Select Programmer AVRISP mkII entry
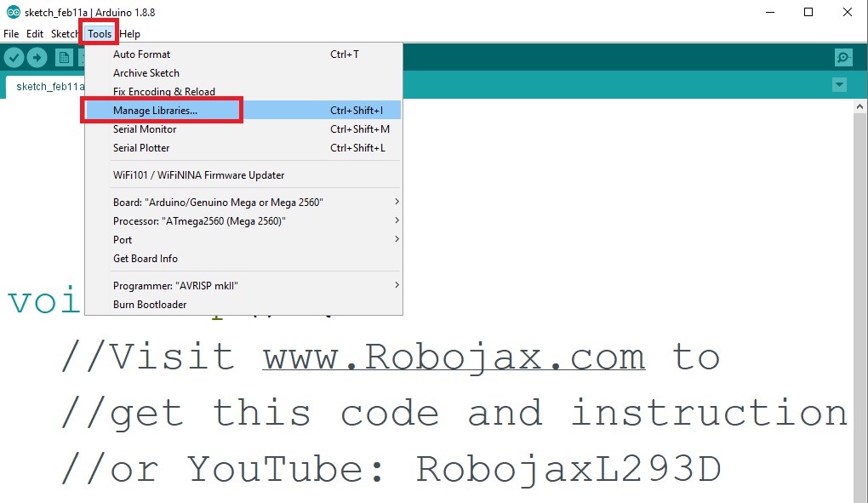 (243, 285)
